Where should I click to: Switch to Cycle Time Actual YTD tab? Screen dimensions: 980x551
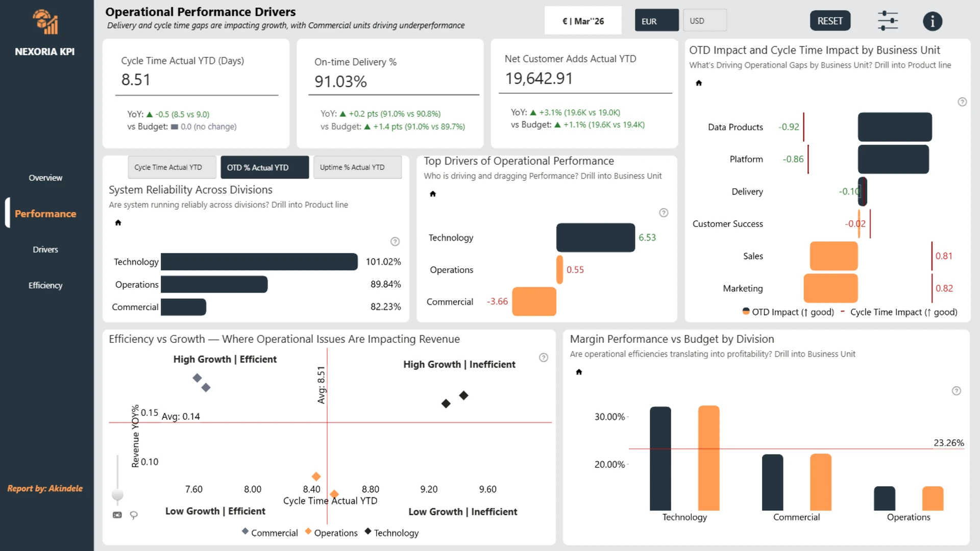[171, 167]
